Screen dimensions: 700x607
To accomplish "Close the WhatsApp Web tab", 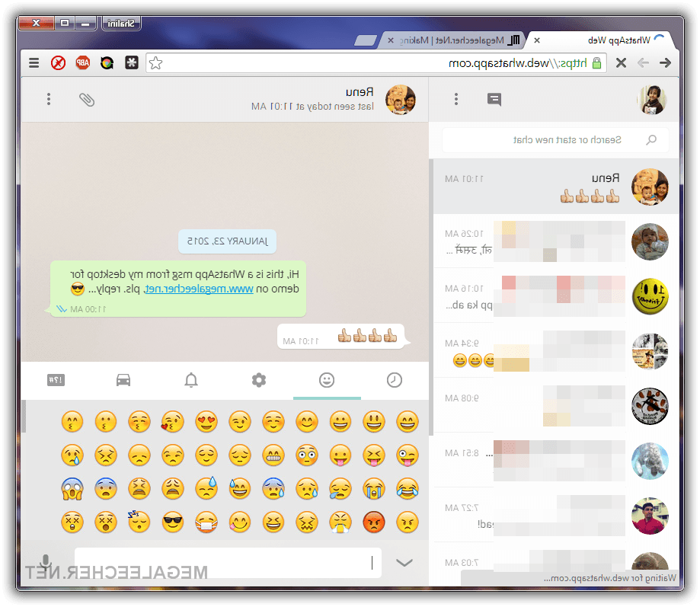I will click(537, 40).
